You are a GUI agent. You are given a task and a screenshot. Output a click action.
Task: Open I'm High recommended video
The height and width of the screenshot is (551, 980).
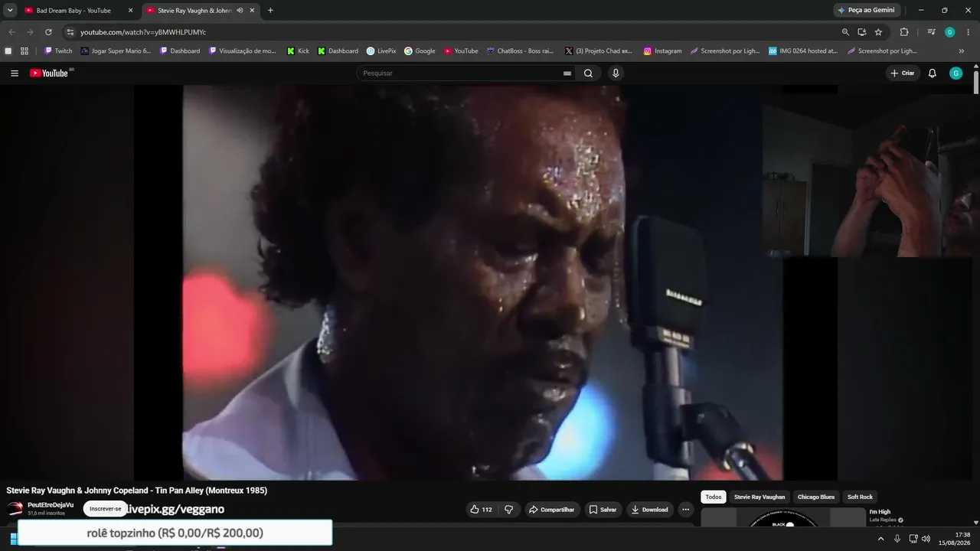[x=880, y=512]
